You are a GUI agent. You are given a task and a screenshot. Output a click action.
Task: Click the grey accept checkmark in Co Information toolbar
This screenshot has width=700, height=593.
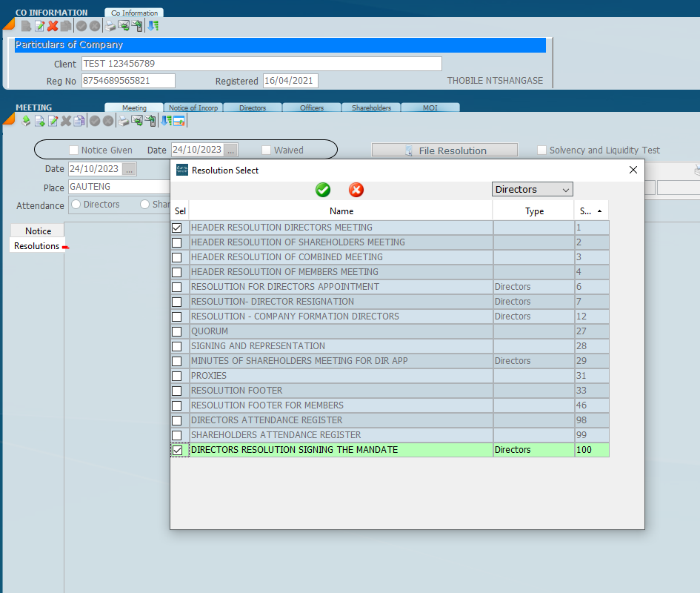81,26
